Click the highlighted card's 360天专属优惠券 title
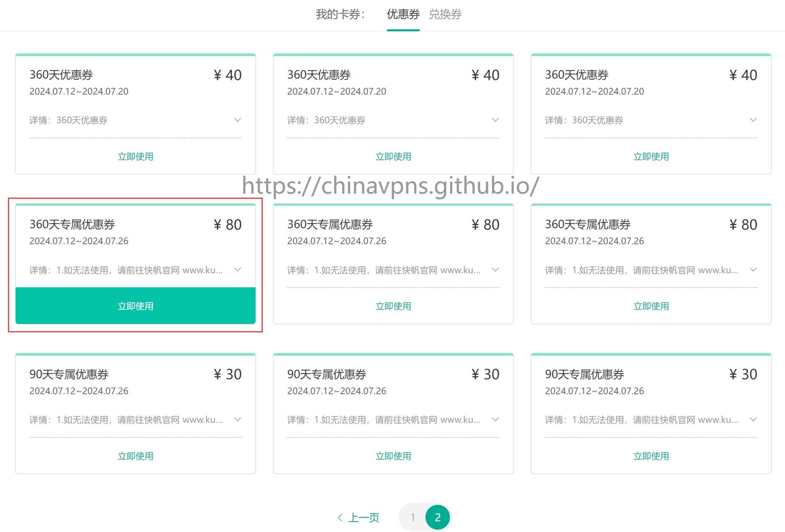 [x=72, y=225]
